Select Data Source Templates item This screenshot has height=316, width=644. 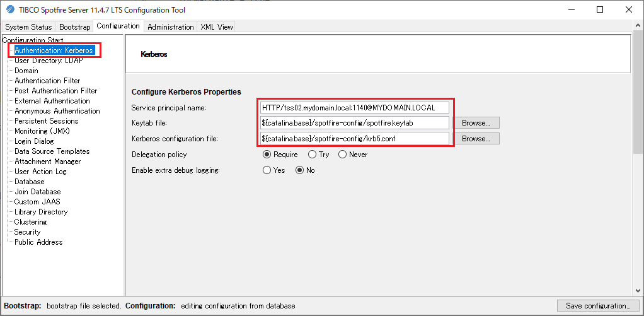(52, 151)
